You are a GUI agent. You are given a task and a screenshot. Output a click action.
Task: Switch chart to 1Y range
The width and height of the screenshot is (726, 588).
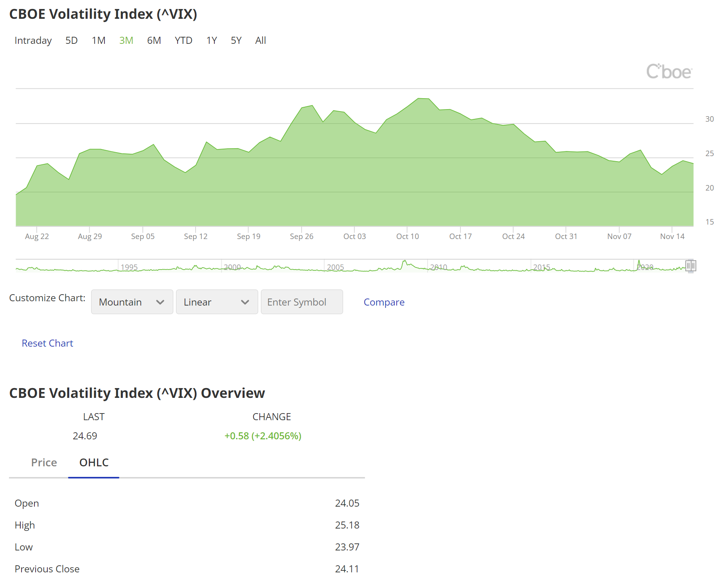pos(212,40)
